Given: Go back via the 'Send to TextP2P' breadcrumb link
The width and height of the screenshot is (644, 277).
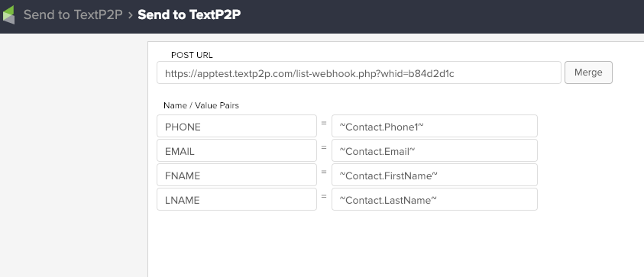Looking at the screenshot, I should (x=73, y=14).
